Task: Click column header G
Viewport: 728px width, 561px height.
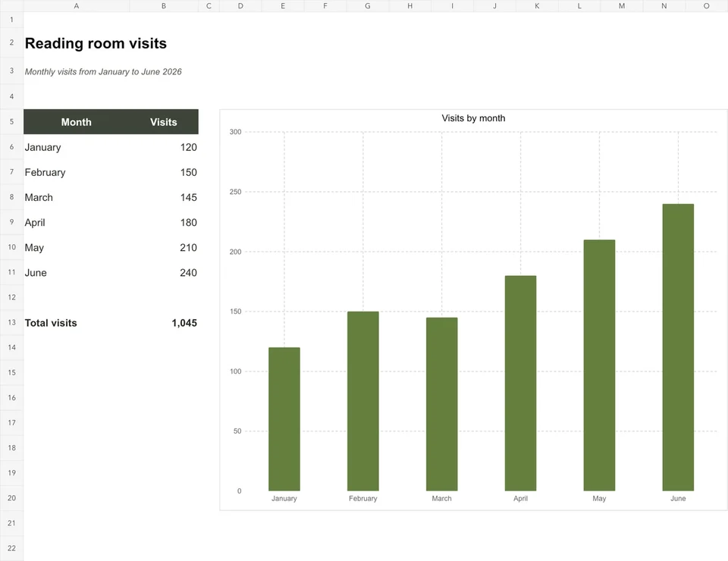Action: [368, 6]
